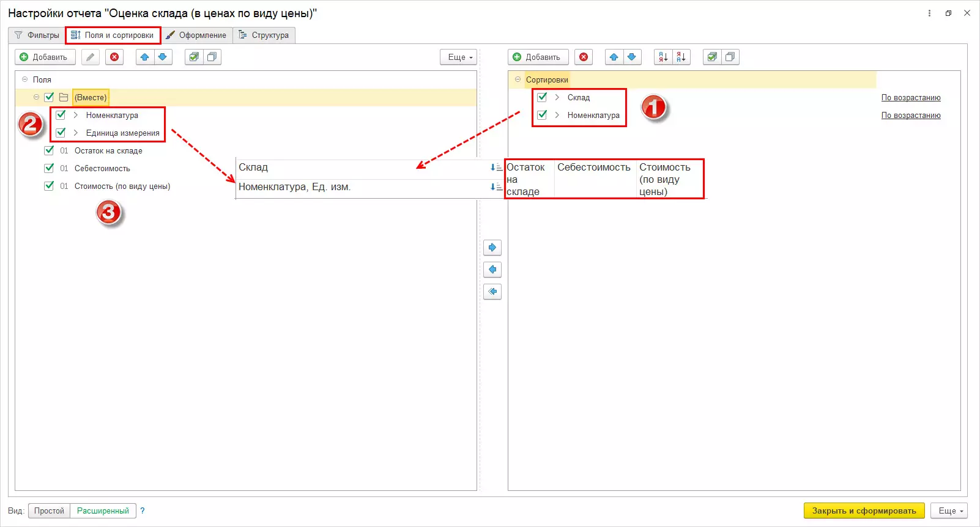Toggle Стоимость (по виду цены) checkbox
The height and width of the screenshot is (527, 980).
coord(49,185)
